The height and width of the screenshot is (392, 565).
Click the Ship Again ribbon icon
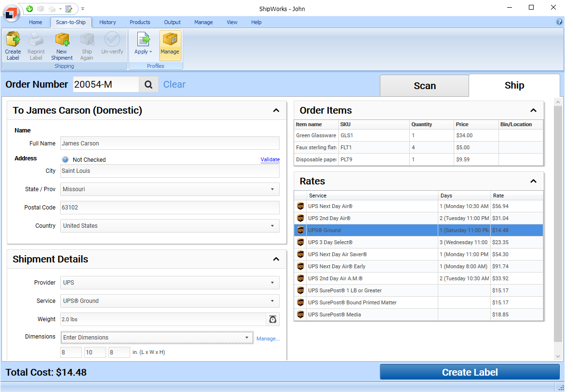[87, 46]
